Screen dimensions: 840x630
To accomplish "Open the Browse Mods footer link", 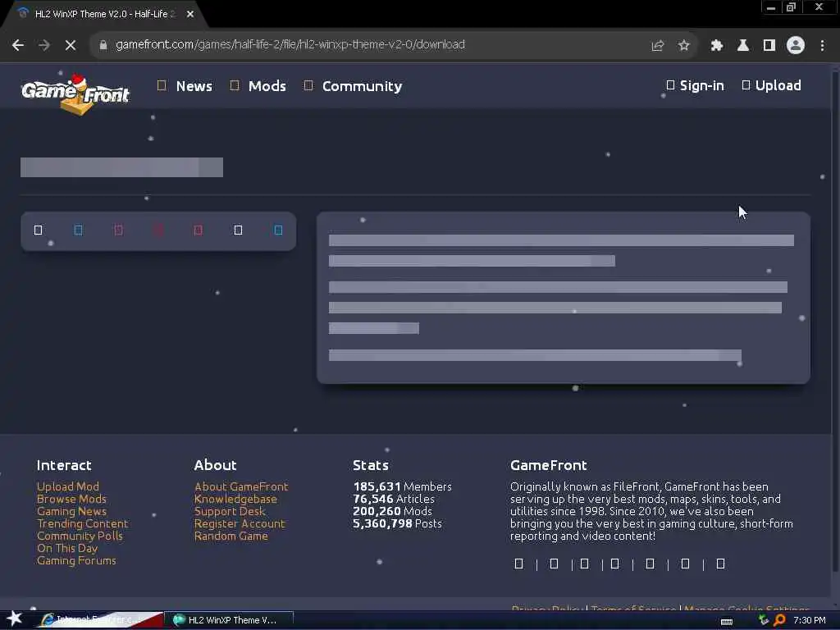I will (72, 499).
